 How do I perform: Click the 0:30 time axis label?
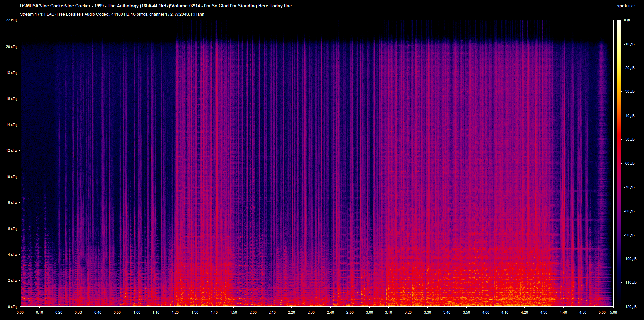click(x=78, y=312)
